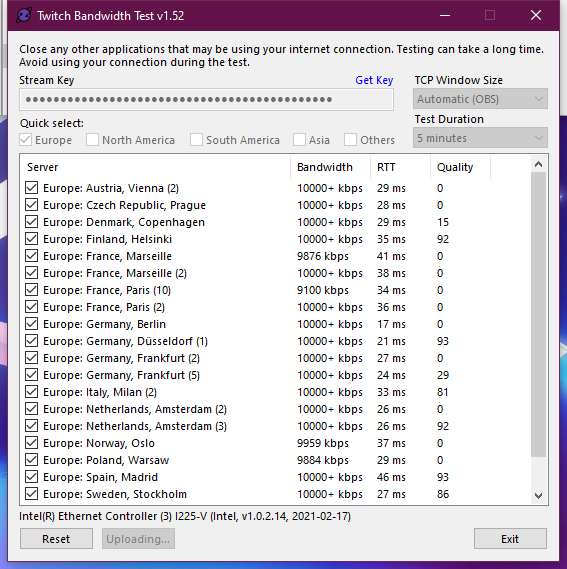Click the server list vertical scrollbar thumb
Image resolution: width=567 pixels, height=569 pixels.
coord(538,315)
